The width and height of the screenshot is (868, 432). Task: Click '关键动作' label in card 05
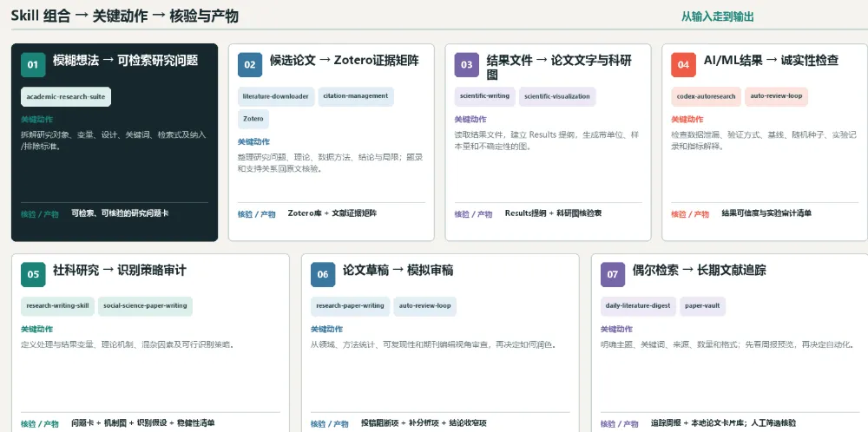click(x=37, y=329)
